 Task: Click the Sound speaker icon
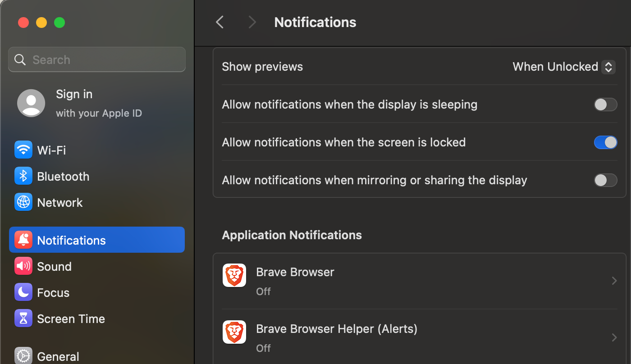(x=23, y=266)
